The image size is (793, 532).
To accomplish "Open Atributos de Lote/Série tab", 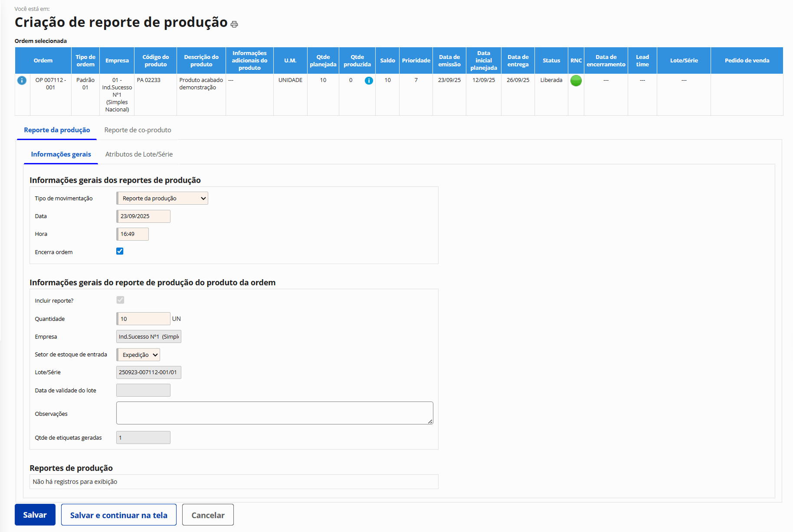I will (139, 154).
